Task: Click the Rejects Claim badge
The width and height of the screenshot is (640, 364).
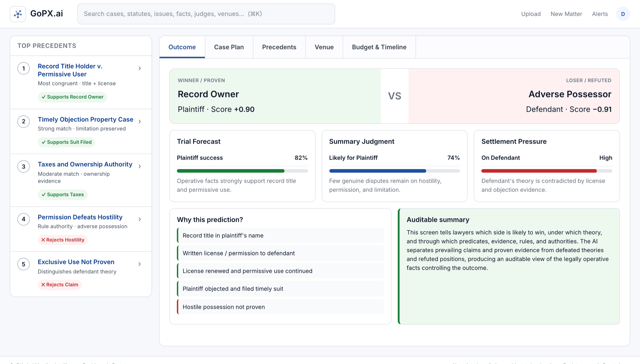Action: coord(60,285)
